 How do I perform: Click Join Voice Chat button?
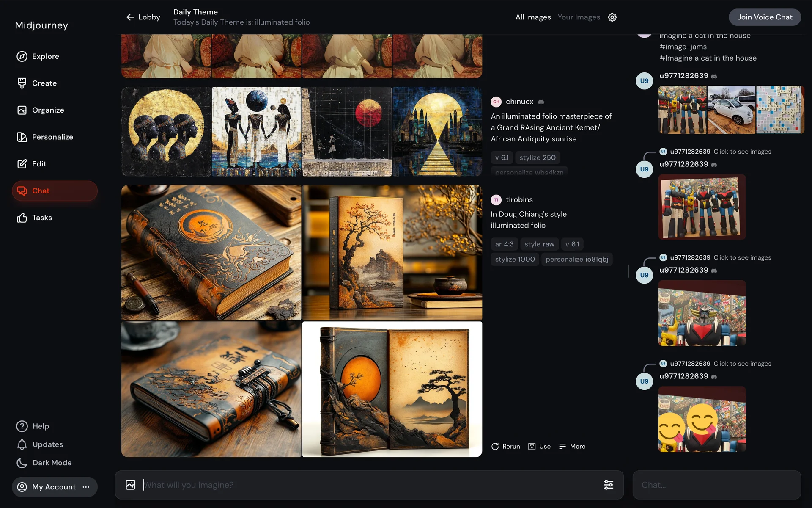coord(764,17)
